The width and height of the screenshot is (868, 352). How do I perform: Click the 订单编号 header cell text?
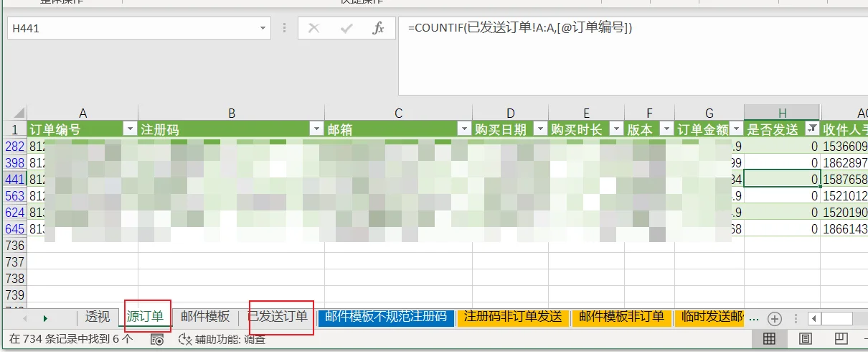click(x=55, y=129)
